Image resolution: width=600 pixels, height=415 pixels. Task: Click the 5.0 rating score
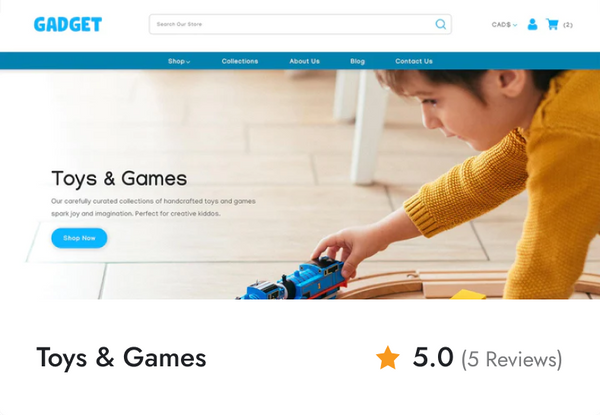(433, 357)
